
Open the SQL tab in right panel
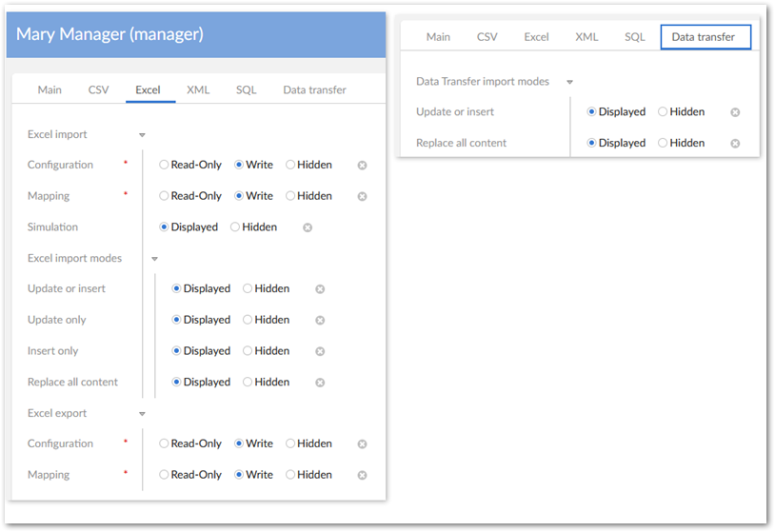point(634,37)
